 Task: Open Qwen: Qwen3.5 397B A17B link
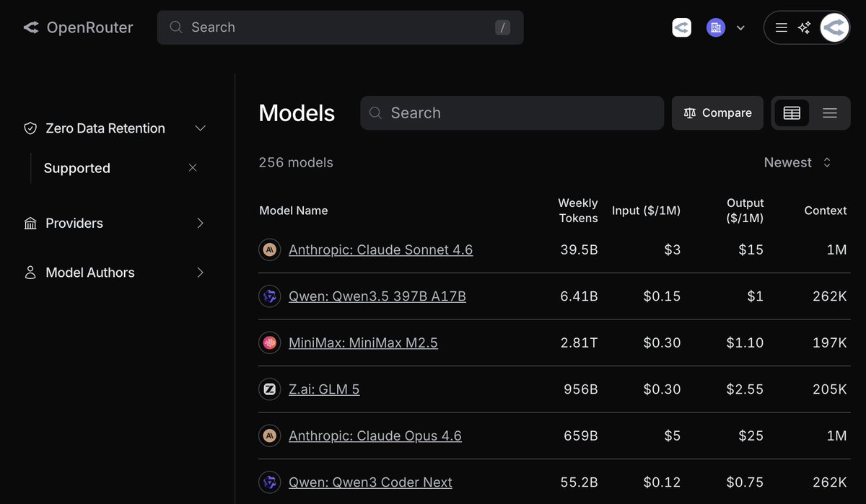377,296
